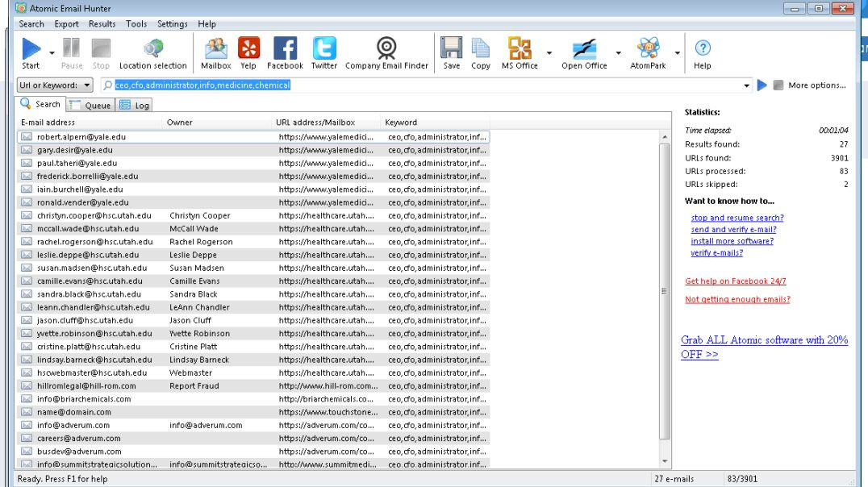This screenshot has width=868, height=487.
Task: Click the envelope icon for name@domain.com
Action: [x=27, y=412]
